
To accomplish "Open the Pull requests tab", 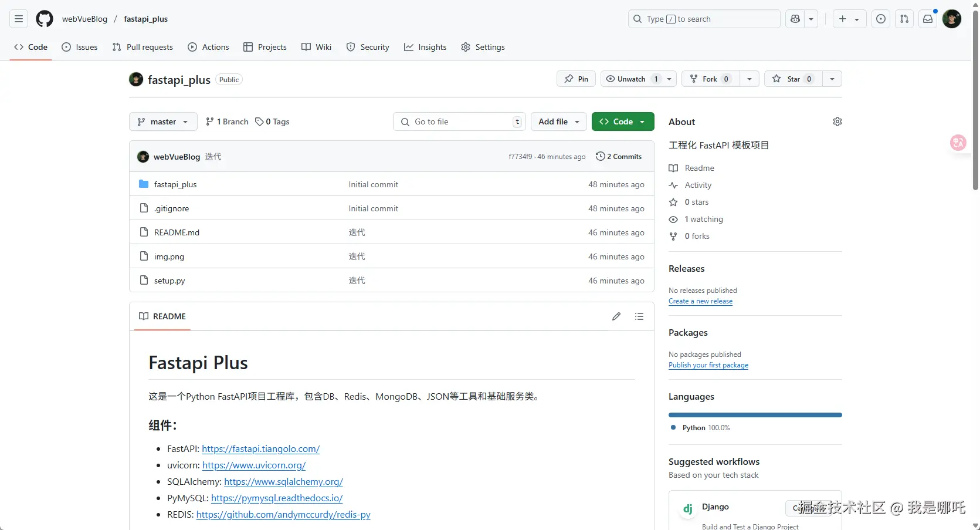I will point(143,47).
